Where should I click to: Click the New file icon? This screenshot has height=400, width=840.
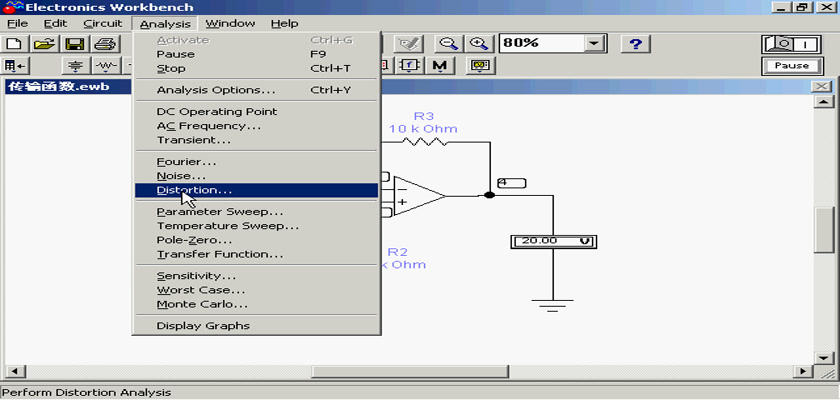point(14,44)
